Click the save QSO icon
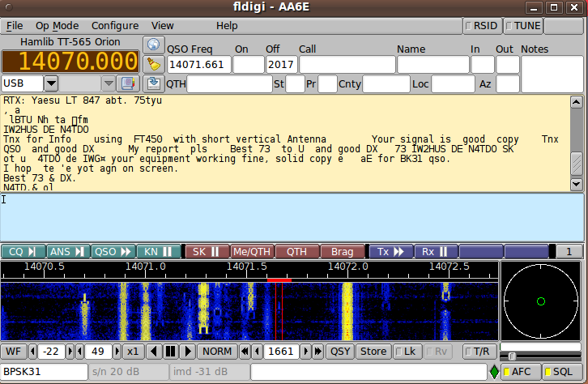The height and width of the screenshot is (384, 588). 153,83
